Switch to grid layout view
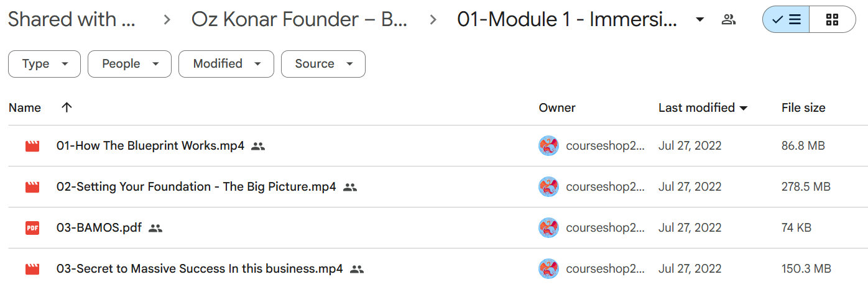 833,20
